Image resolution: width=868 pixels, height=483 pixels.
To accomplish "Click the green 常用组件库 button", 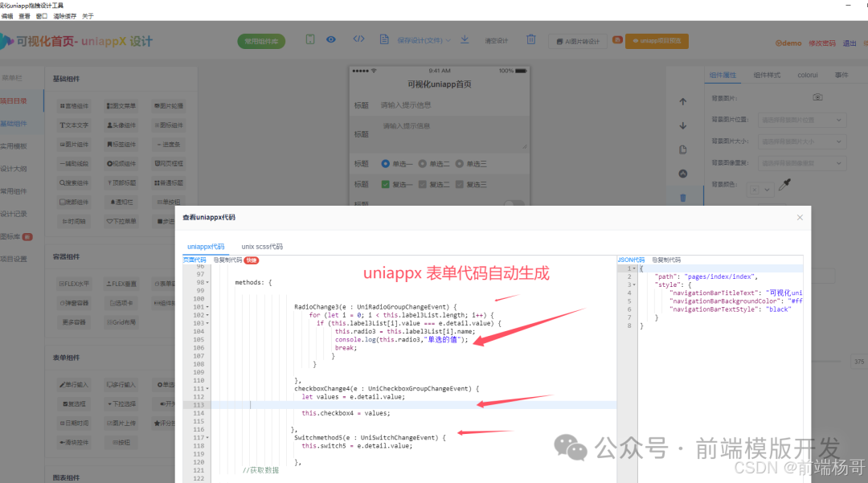I will [x=261, y=42].
